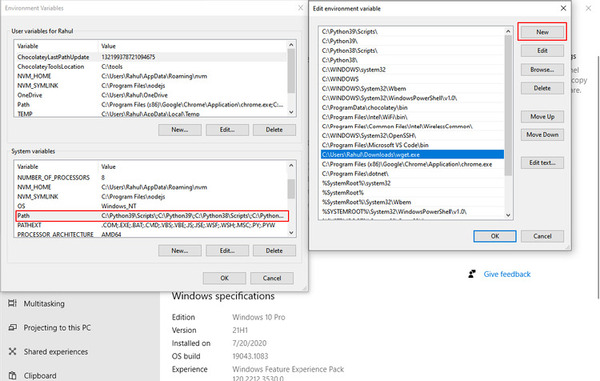Select Microsoft VS Code\bin path entry
The height and width of the screenshot is (381, 600).
tap(412, 145)
